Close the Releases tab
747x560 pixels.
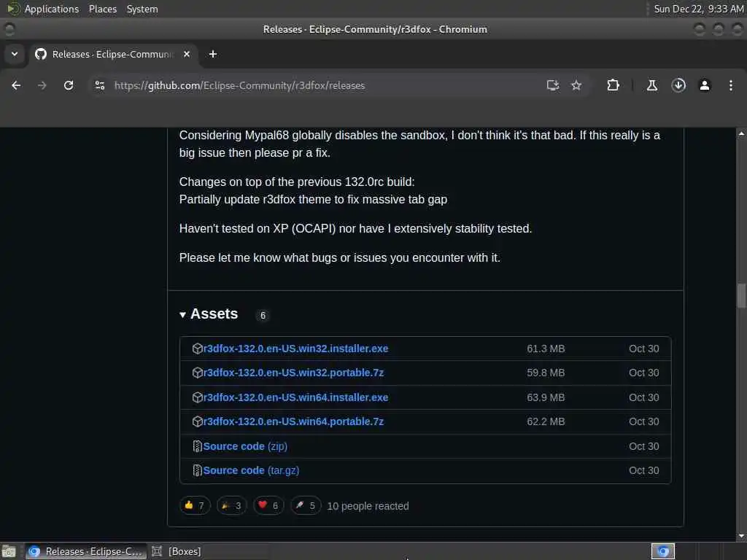(187, 54)
